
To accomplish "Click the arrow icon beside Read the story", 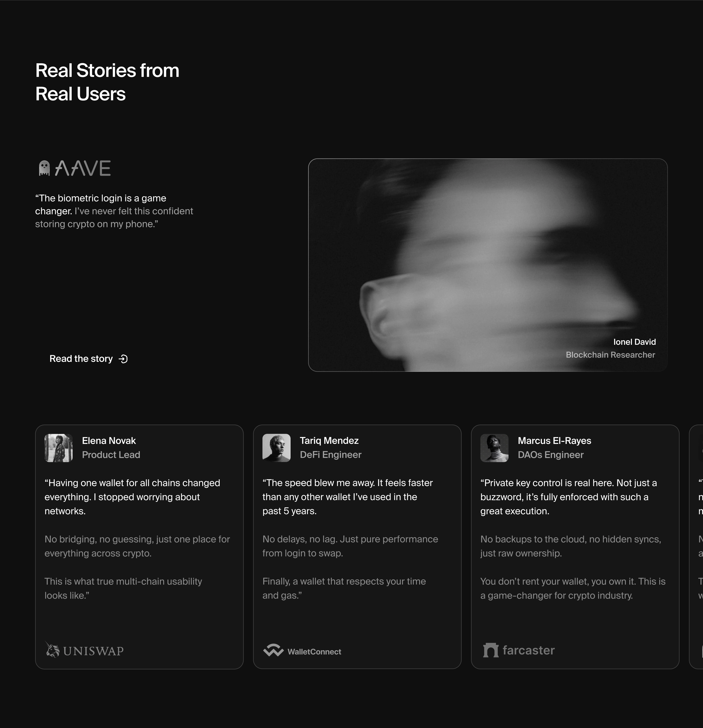I will point(123,359).
